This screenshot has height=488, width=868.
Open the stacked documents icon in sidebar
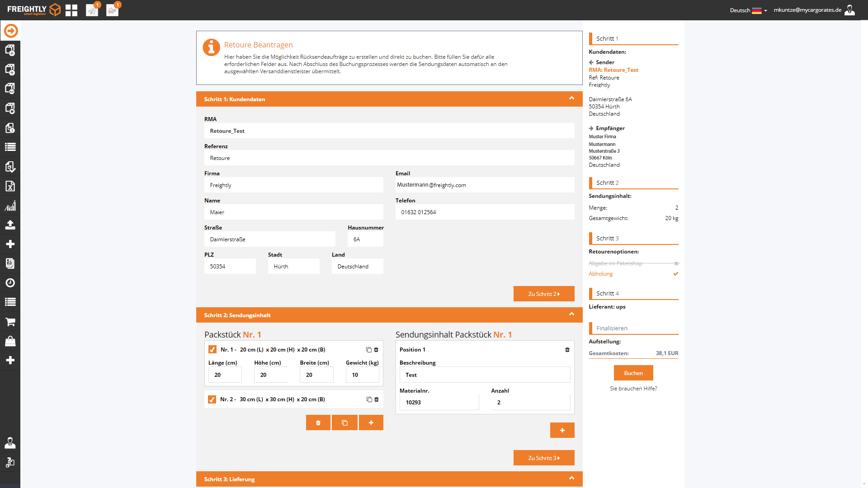click(x=10, y=263)
